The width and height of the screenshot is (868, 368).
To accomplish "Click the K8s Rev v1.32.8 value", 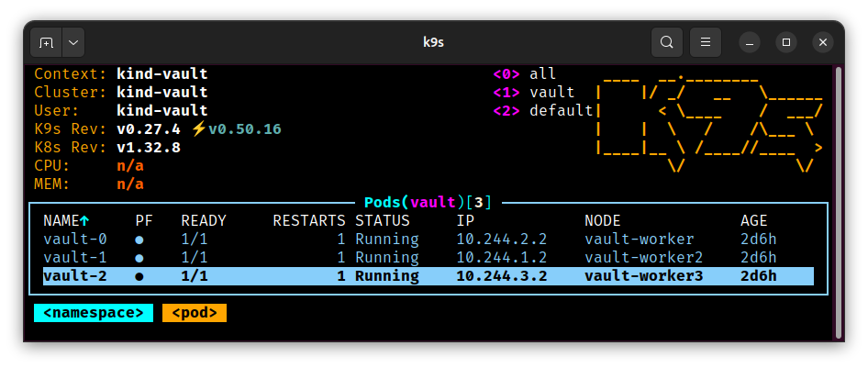I will point(149,148).
